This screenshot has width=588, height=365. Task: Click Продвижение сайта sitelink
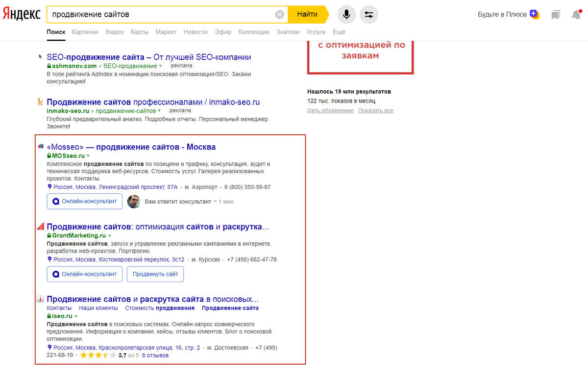coord(230,308)
